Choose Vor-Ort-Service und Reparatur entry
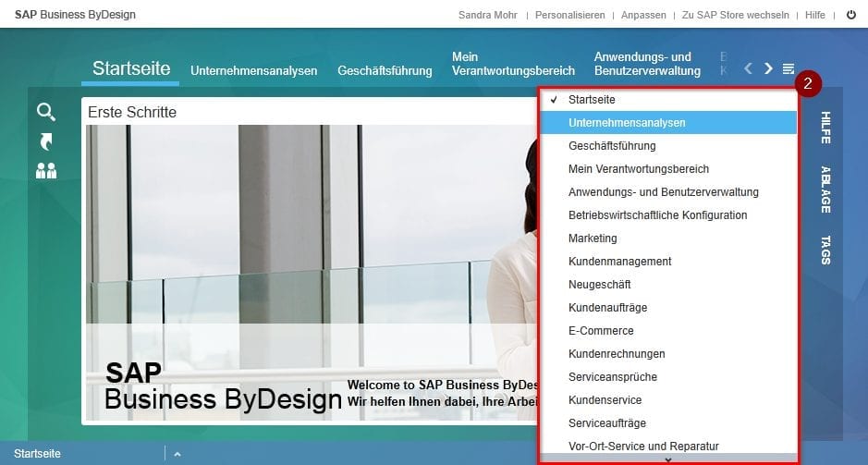Screen dimensions: 868x465 point(668,447)
